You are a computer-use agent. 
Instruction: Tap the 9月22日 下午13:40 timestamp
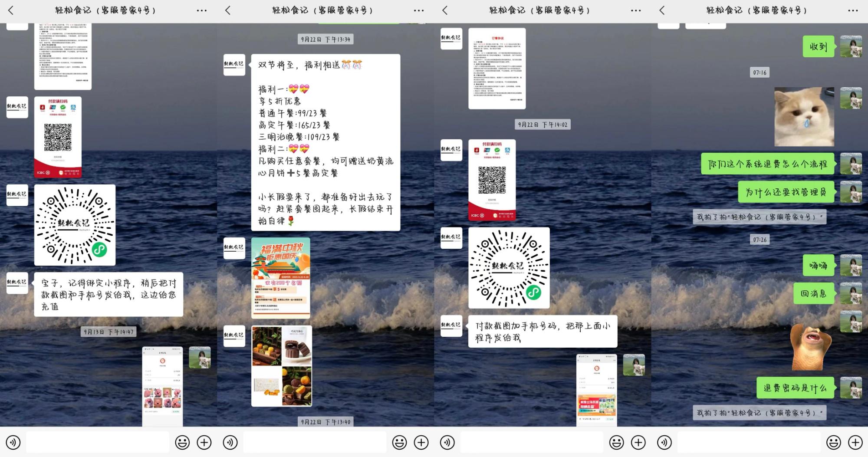coord(325,422)
